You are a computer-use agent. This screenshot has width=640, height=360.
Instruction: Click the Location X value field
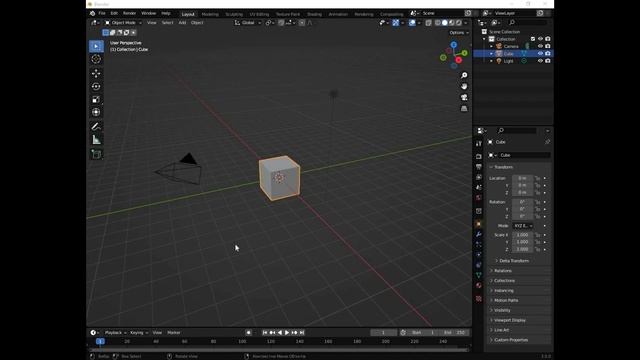[522, 178]
